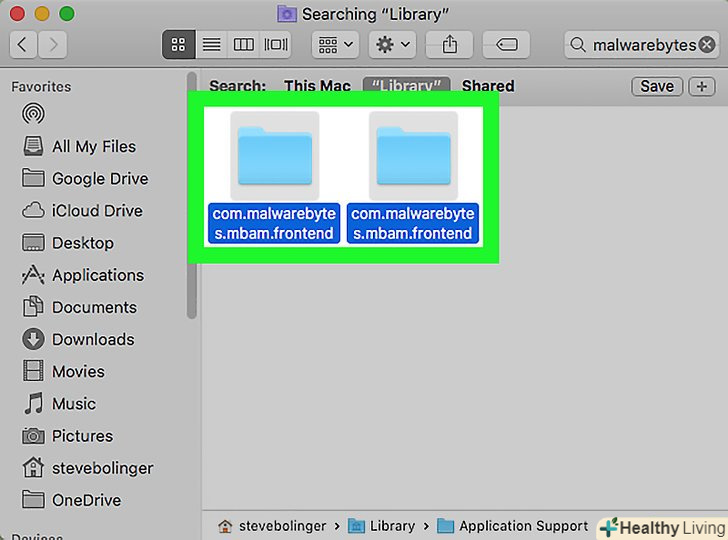The image size is (728, 540).
Task: Click Application Support in the path bar
Action: coord(513,526)
